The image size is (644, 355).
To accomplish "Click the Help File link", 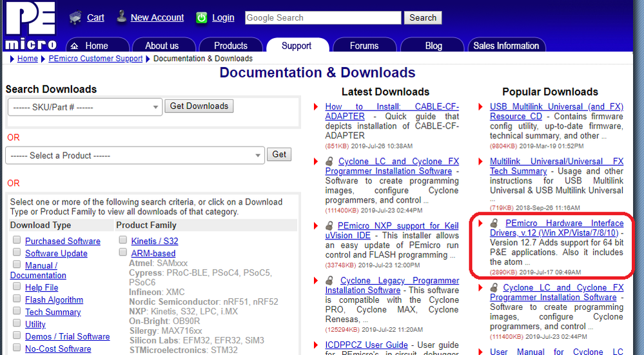I will pos(41,287).
